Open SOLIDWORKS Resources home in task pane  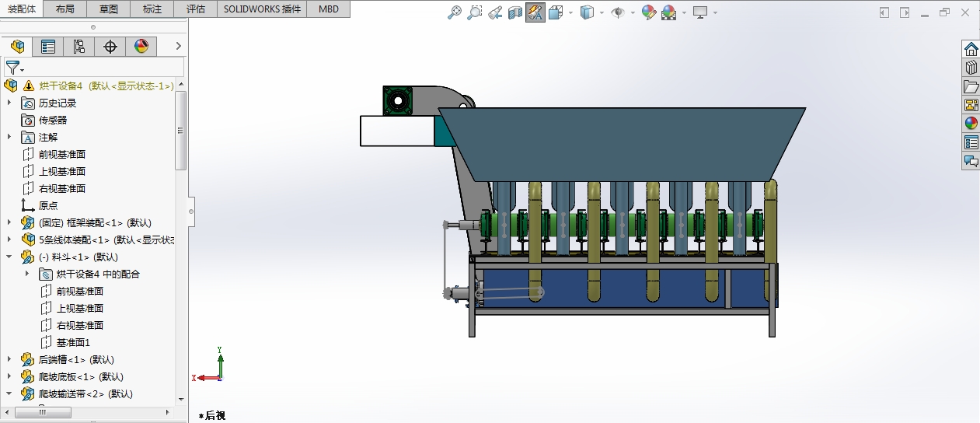click(971, 49)
